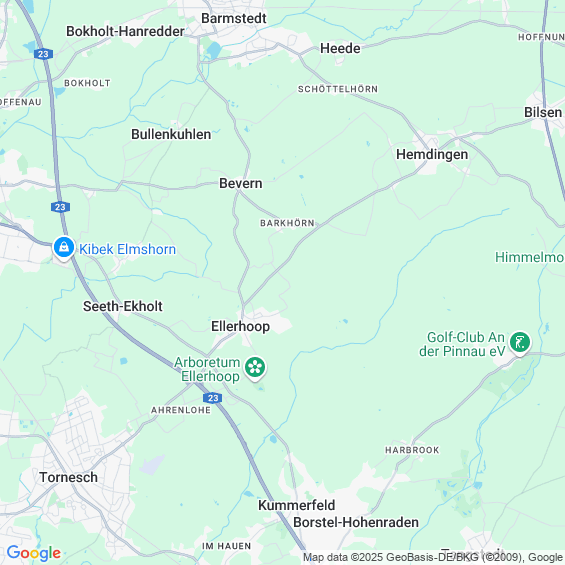Open the Kibek Elmshorn place label

(128, 249)
